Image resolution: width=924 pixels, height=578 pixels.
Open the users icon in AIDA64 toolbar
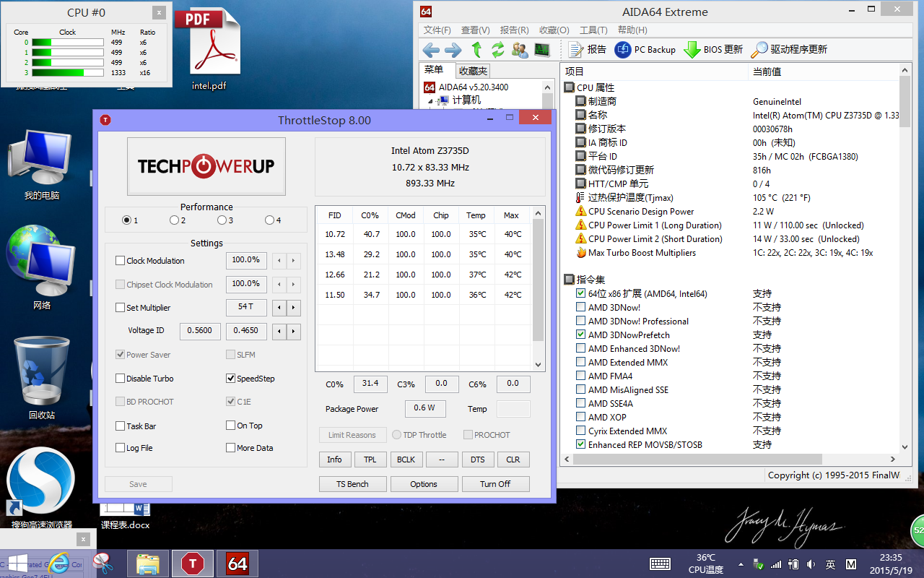520,50
